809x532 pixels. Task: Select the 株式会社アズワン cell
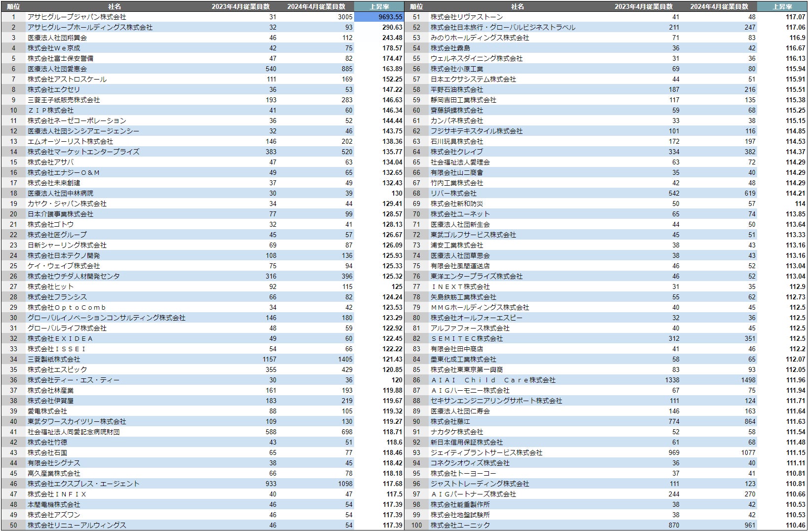click(x=54, y=515)
